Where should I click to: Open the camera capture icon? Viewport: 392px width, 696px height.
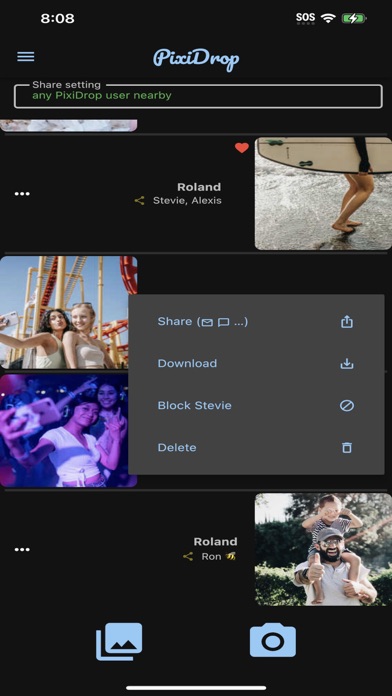click(x=273, y=640)
